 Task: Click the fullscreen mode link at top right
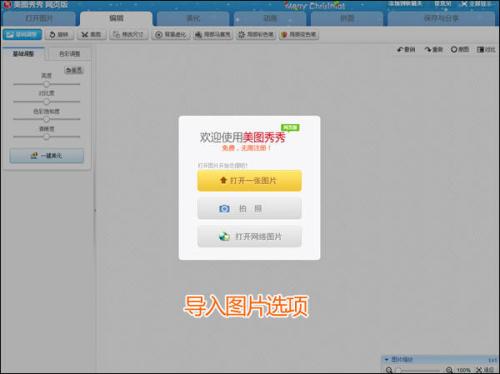[x=477, y=4]
